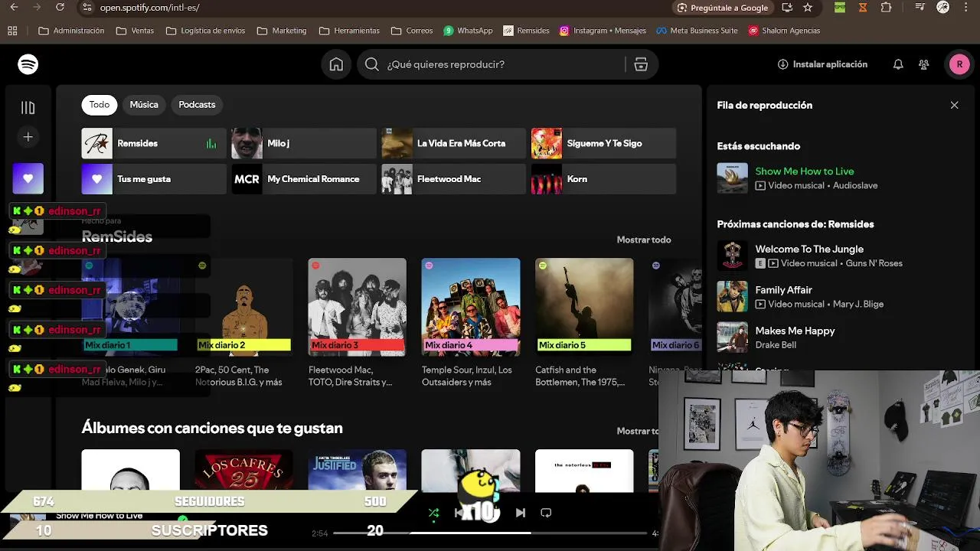Open Chrome apps grid in bookmarks bar
Screen dimensions: 980x551
(x=12, y=31)
